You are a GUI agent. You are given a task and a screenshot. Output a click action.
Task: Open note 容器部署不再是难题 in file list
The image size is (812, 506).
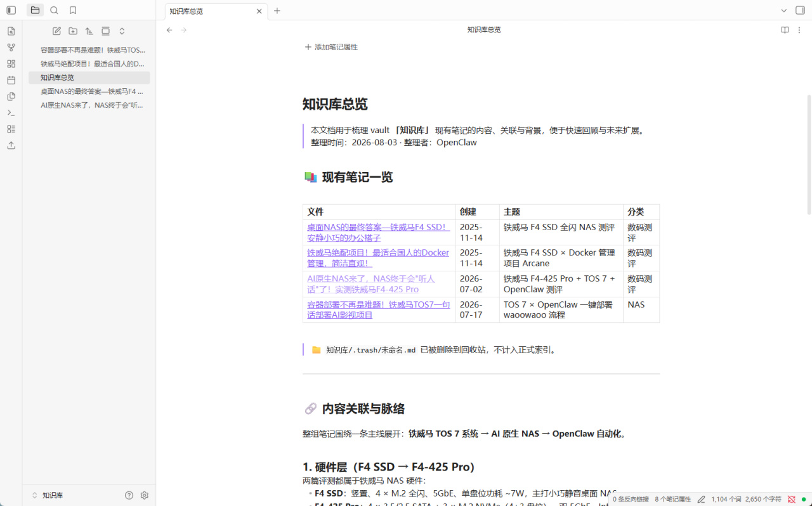(x=89, y=49)
